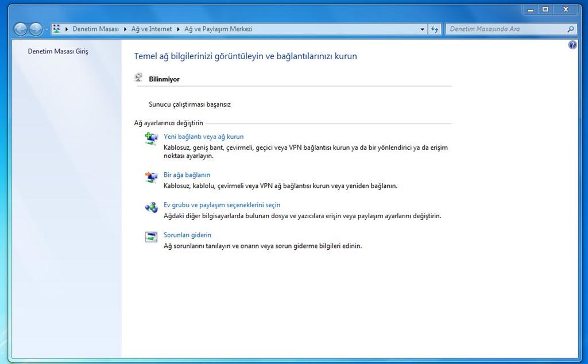This screenshot has height=364, width=588.
Task: Go to Denetim Masası breadcrumb
Action: pyautogui.click(x=95, y=29)
